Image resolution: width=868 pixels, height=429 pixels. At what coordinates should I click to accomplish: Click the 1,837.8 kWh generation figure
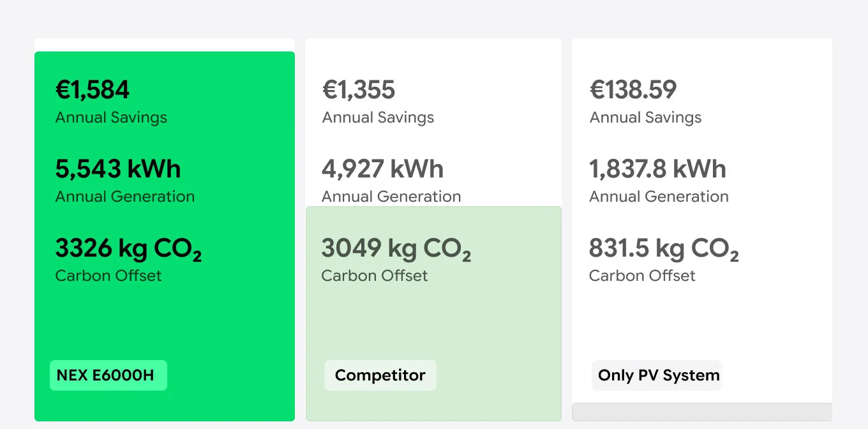pos(658,169)
